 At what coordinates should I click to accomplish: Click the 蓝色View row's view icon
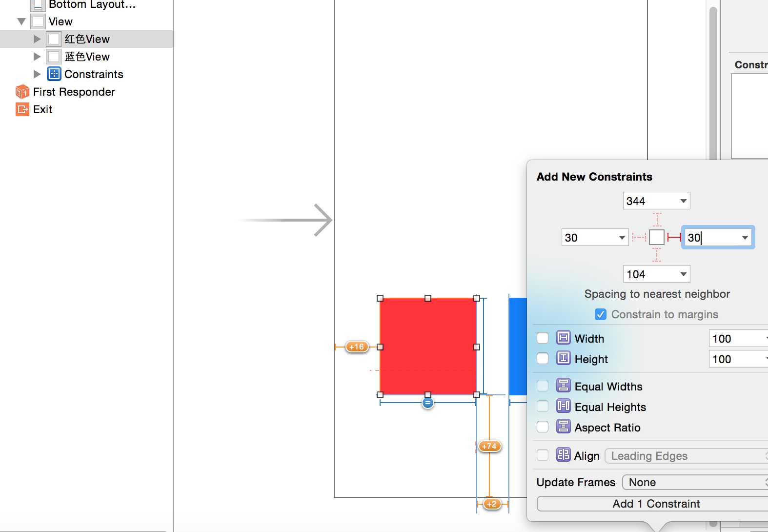[x=54, y=57]
